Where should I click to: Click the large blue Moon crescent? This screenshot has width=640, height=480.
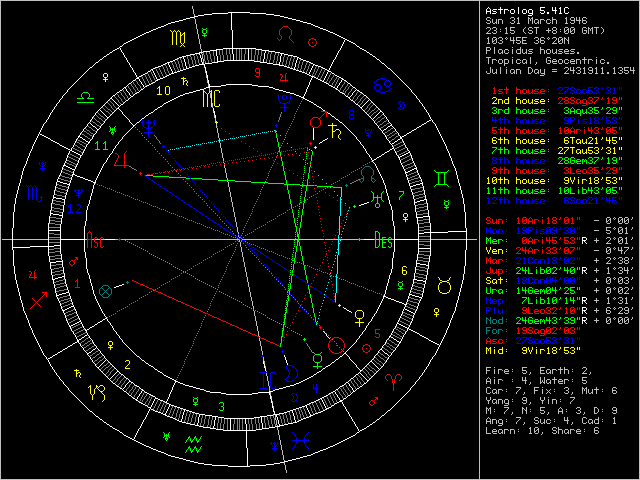(x=291, y=373)
